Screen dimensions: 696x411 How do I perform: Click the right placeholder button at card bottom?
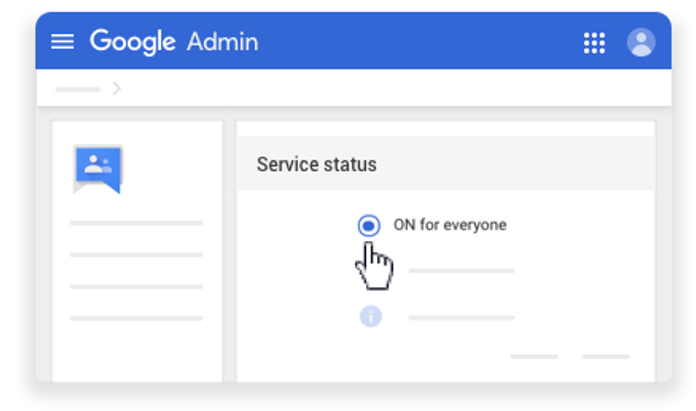(605, 357)
